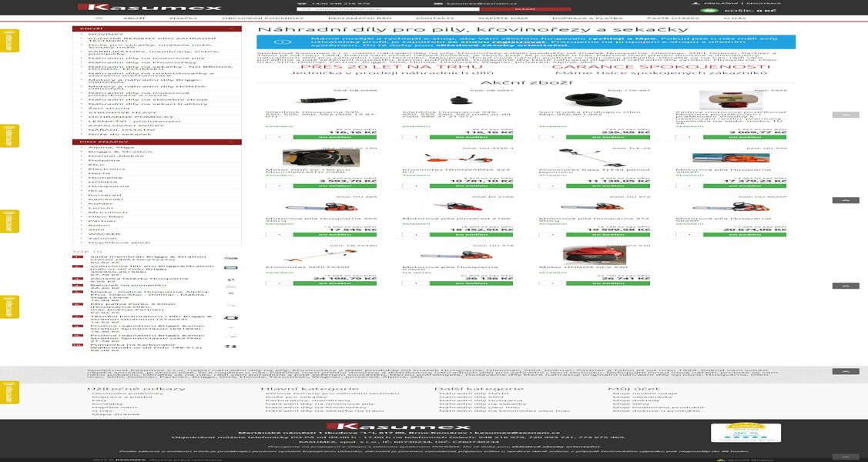Add Motor HONDA GCV 530 to cart

(608, 283)
